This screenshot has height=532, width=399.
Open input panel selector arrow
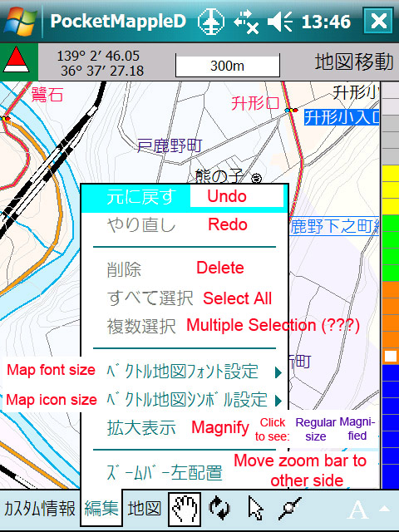(x=384, y=508)
